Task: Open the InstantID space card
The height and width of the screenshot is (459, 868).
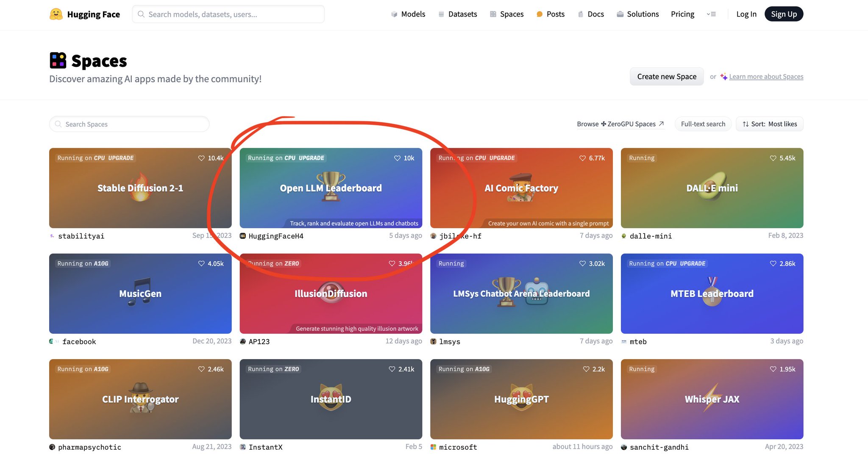Action: (331, 399)
